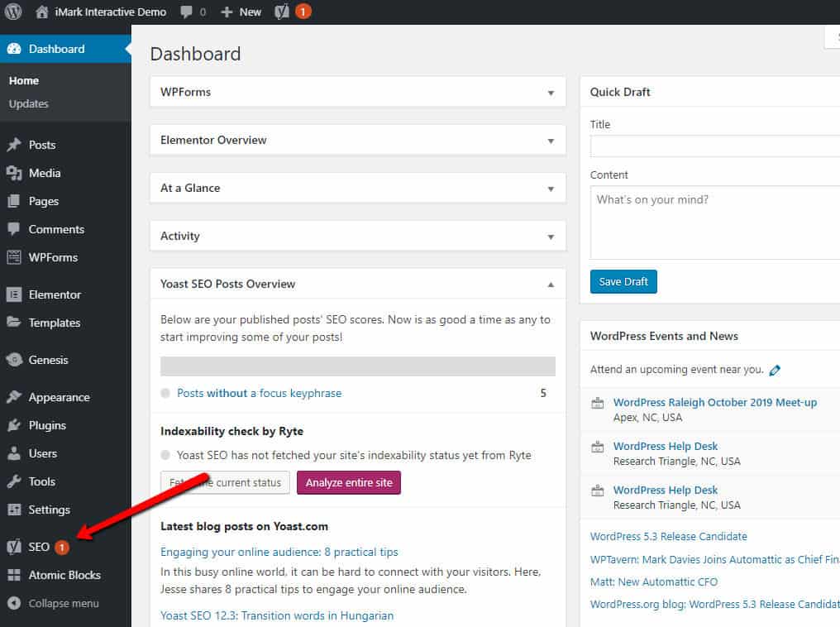This screenshot has height=627, width=840.
Task: Click the orange SEO notification badge in sidebar
Action: [62, 547]
